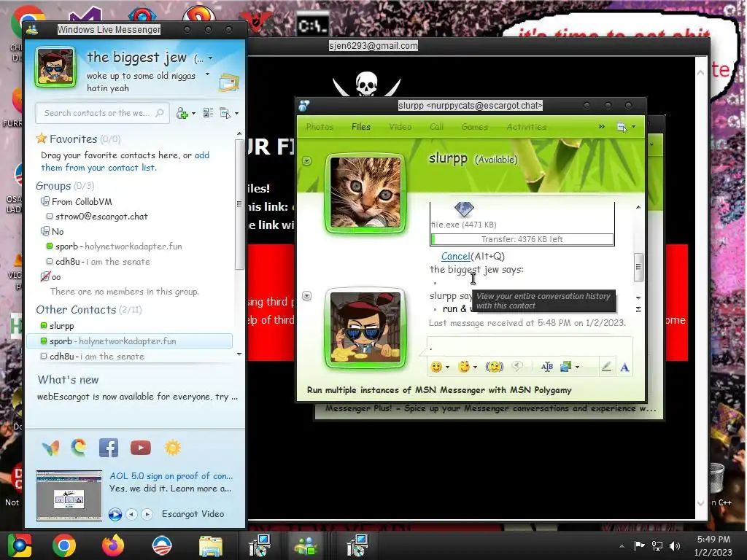
Task: Open the Facebook icon in bottom bar
Action: click(109, 448)
